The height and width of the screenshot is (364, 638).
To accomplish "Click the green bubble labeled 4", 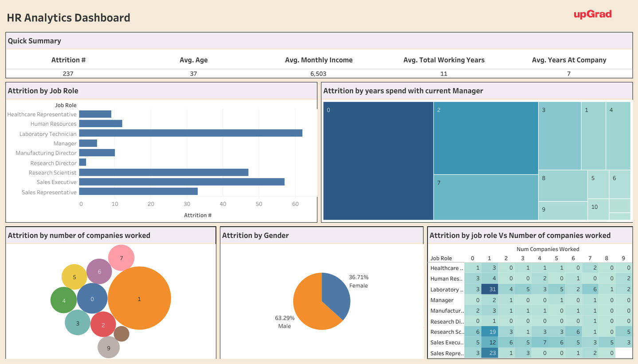I will [64, 301].
